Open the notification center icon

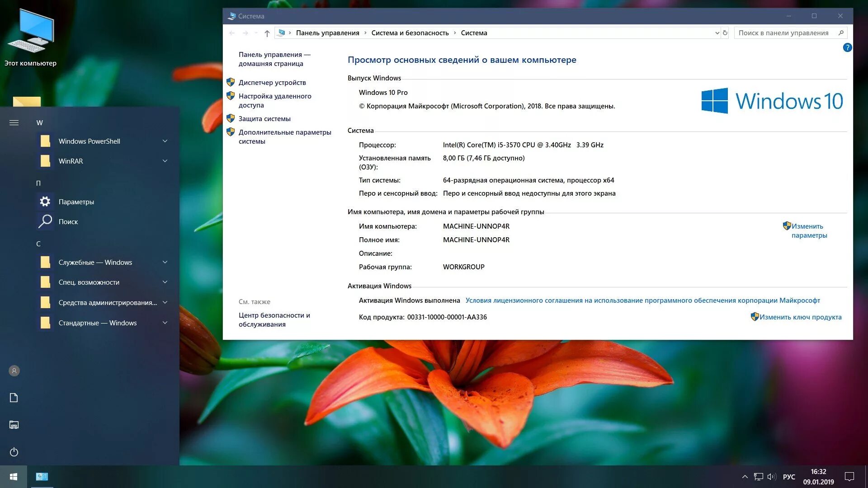pos(849,477)
